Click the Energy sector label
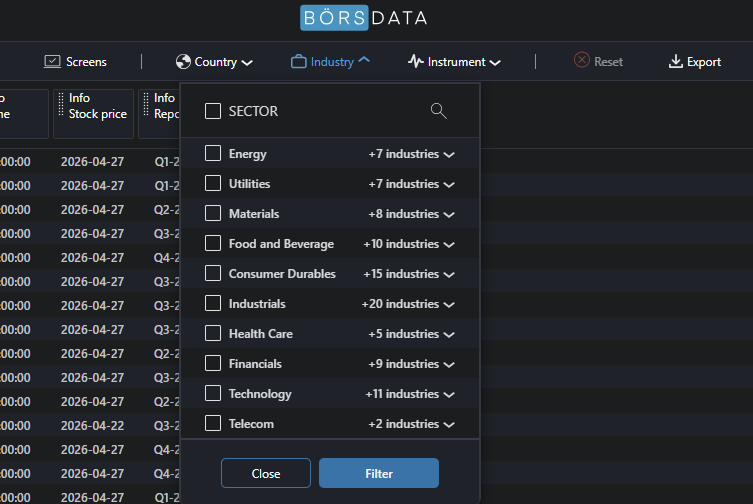The height and width of the screenshot is (504, 753). point(247,154)
